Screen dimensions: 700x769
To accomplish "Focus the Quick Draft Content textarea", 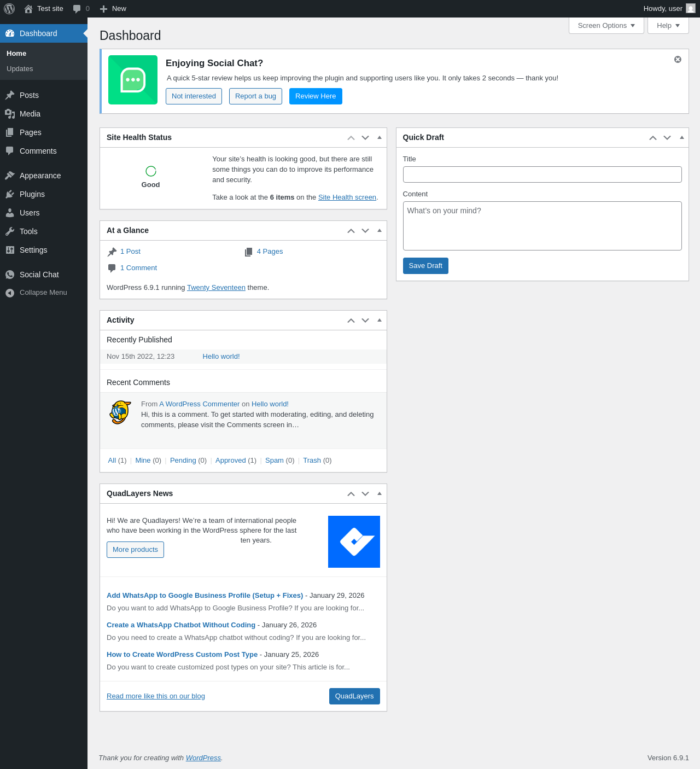I will pos(542,226).
